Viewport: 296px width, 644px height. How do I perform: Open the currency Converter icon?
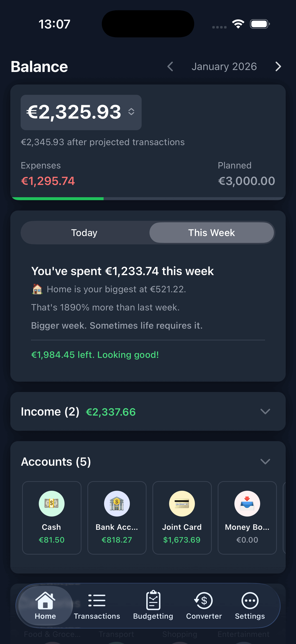(203, 600)
